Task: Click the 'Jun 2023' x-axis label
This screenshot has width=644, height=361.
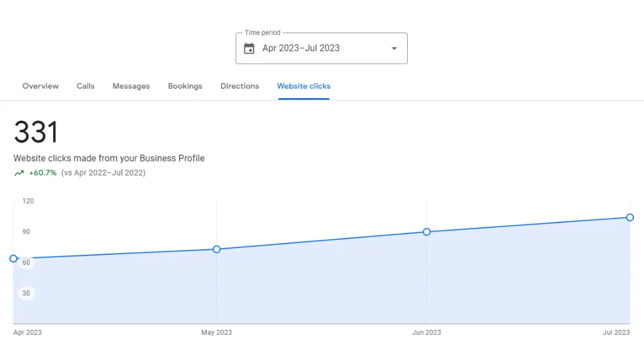Action: tap(427, 332)
